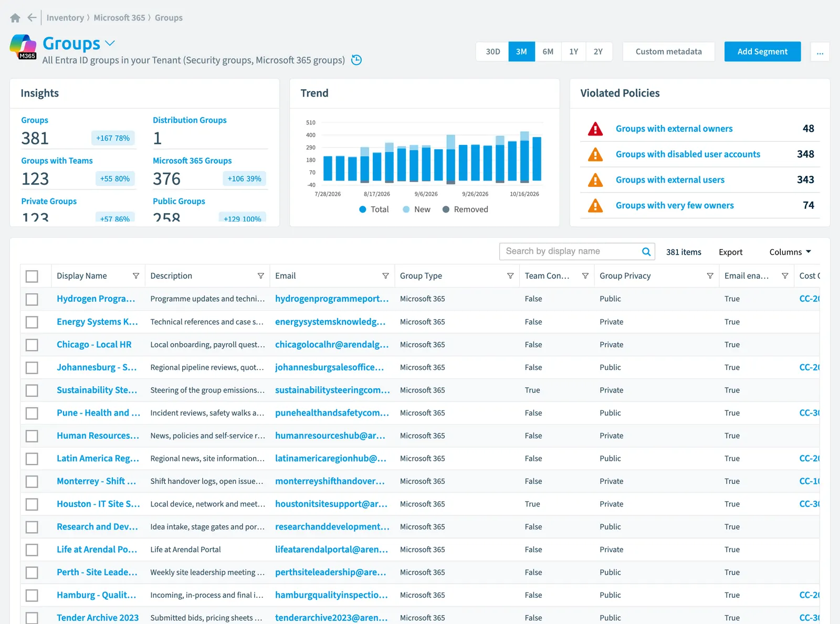Image resolution: width=840 pixels, height=624 pixels.
Task: Select the 1Y time range tab
Action: tap(573, 51)
